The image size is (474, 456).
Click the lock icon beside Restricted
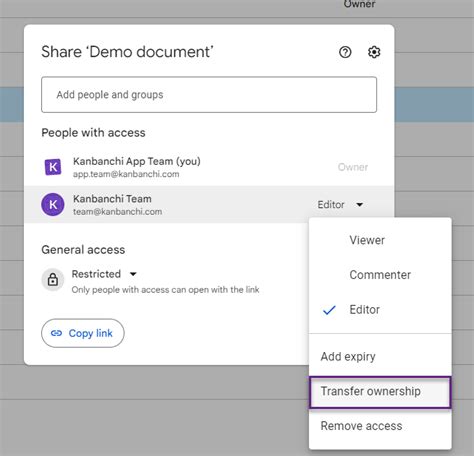53,279
